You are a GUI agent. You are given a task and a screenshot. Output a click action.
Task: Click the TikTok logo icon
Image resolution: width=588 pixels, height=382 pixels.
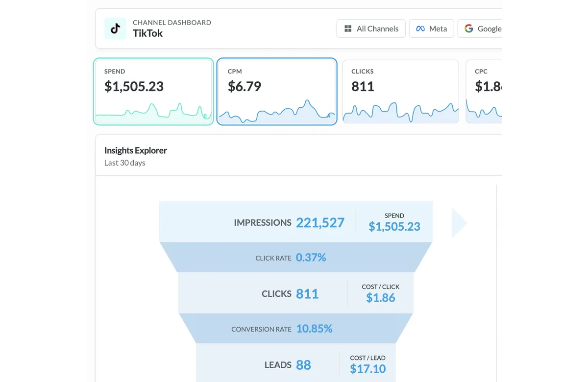click(x=115, y=28)
